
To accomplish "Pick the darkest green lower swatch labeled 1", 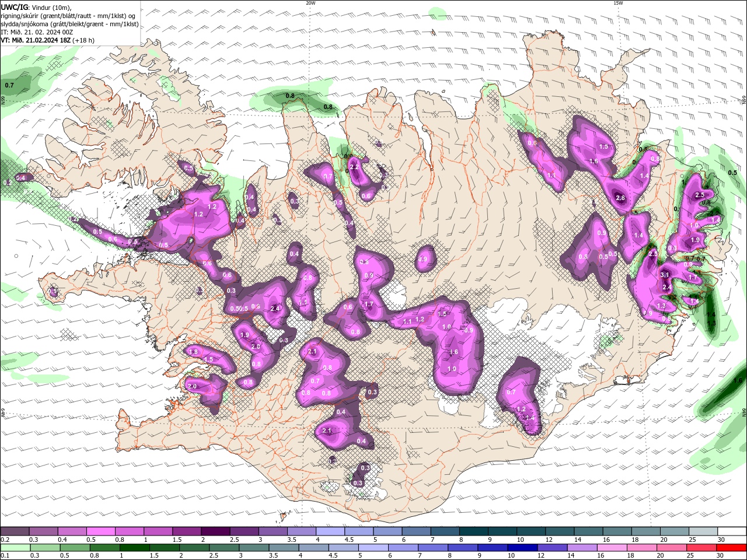I will 134,548.
